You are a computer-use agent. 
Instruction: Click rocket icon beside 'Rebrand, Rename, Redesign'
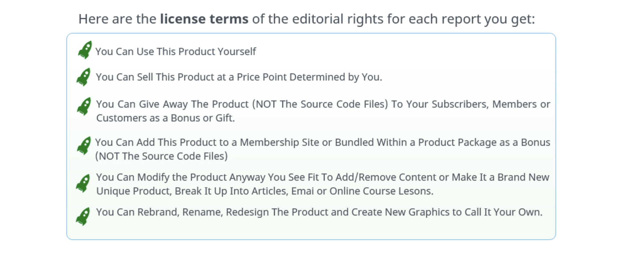(83, 216)
